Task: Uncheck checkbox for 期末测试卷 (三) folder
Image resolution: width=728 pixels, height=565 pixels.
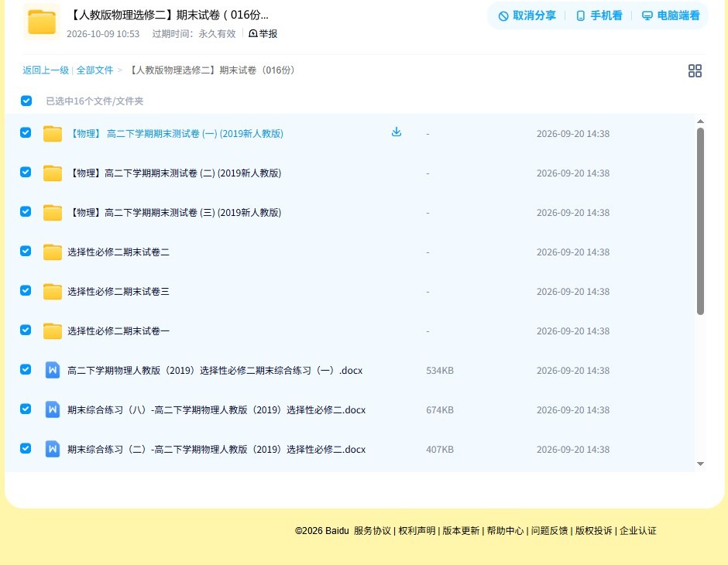Action: 26,211
